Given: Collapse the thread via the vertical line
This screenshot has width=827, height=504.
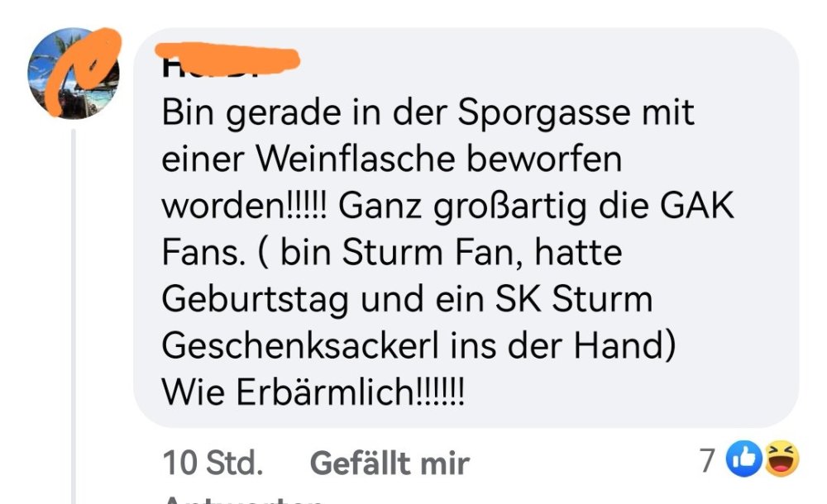Looking at the screenshot, I should (74, 316).
